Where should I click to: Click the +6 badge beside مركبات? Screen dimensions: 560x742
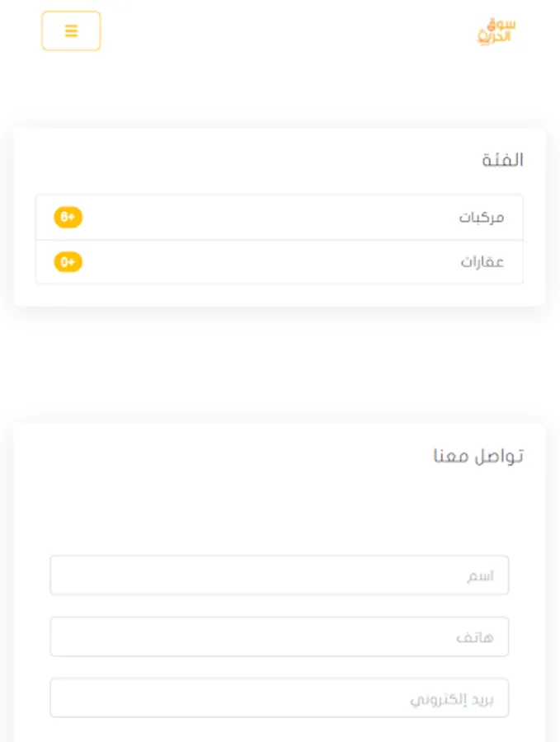click(x=68, y=218)
